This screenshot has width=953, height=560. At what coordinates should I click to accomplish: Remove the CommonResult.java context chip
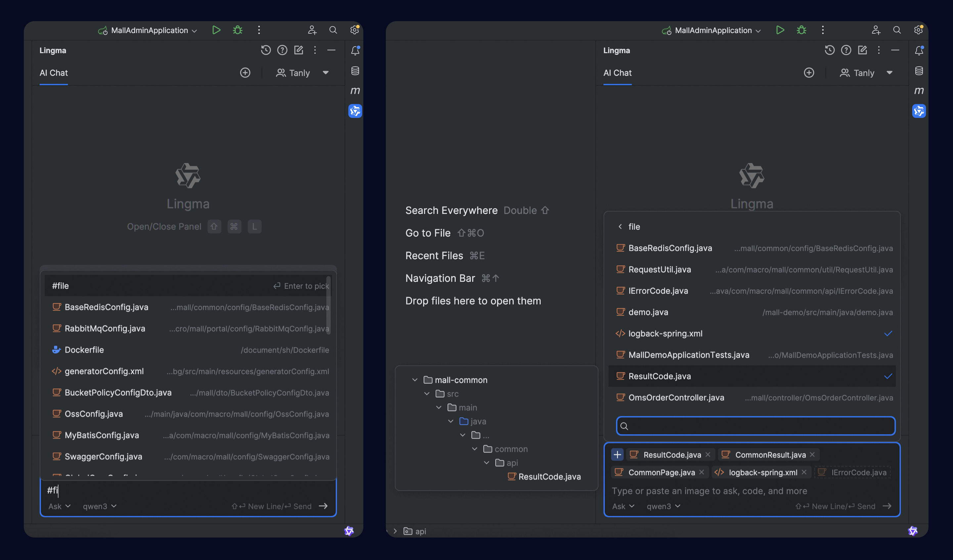click(812, 455)
